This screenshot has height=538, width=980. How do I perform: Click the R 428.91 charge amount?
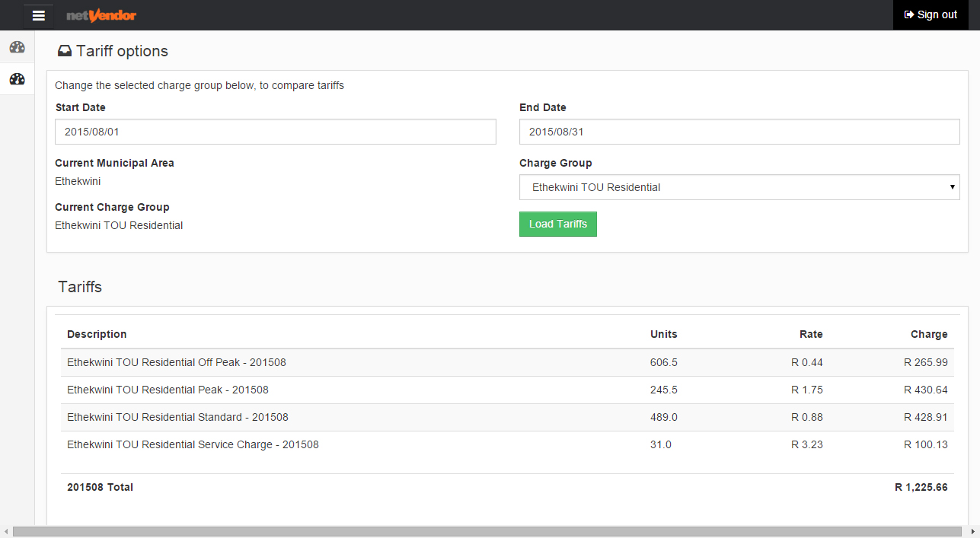[x=926, y=417]
